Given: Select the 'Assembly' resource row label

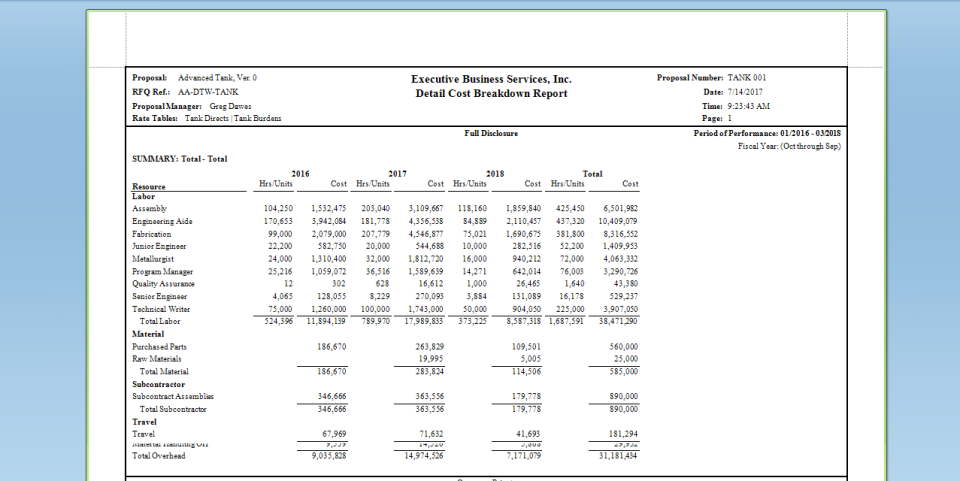Looking at the screenshot, I should coord(149,209).
